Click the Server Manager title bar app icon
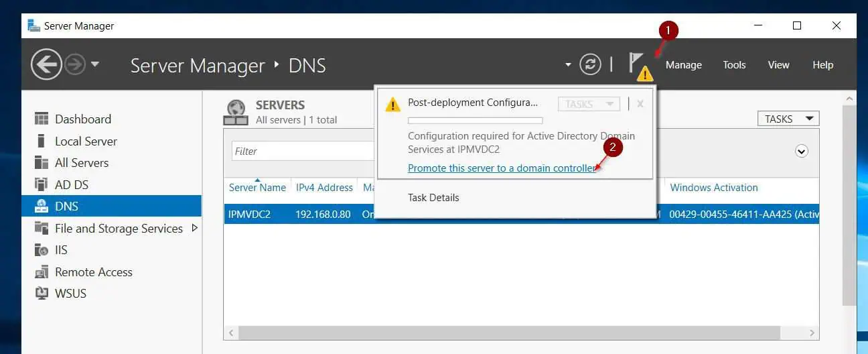 click(33, 25)
